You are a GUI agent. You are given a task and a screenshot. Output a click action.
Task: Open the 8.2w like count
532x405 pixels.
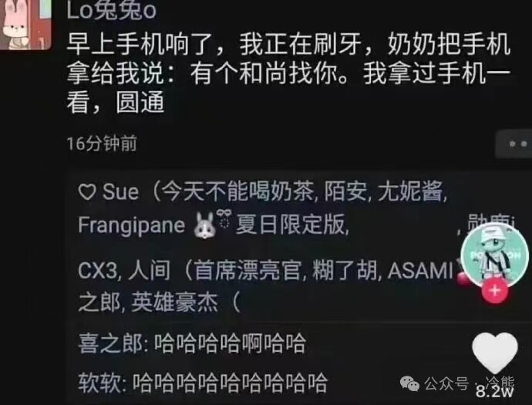click(x=495, y=391)
